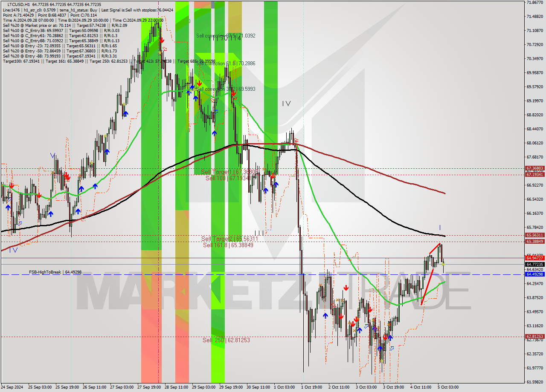This screenshot has height=392, width=546.
Task: Click the red 67.36803 price tag
Action: [x=534, y=168]
